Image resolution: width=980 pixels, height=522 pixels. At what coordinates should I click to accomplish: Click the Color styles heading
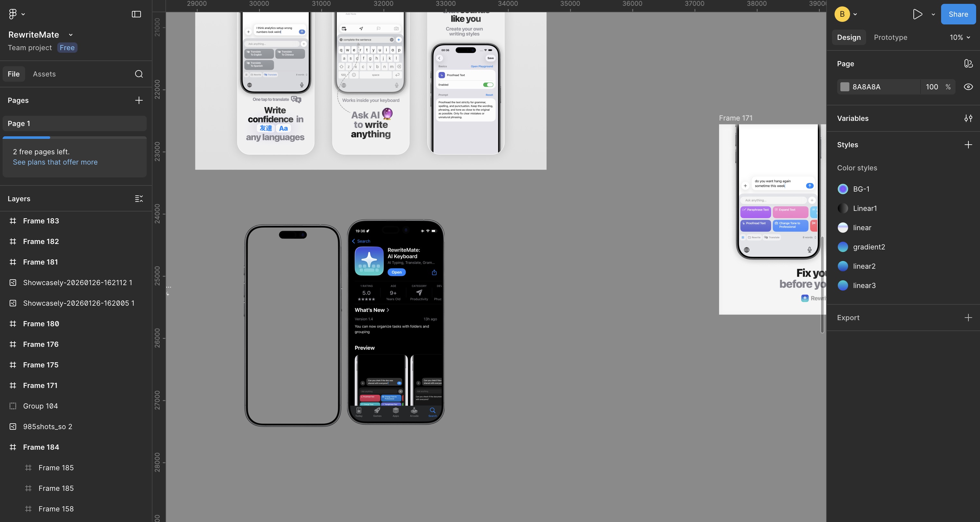(857, 168)
